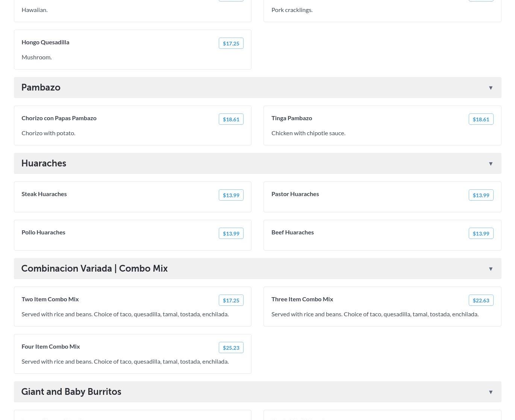Screen dimensions: 515x420
Task: Open the Pambazo category header
Action: (41, 88)
